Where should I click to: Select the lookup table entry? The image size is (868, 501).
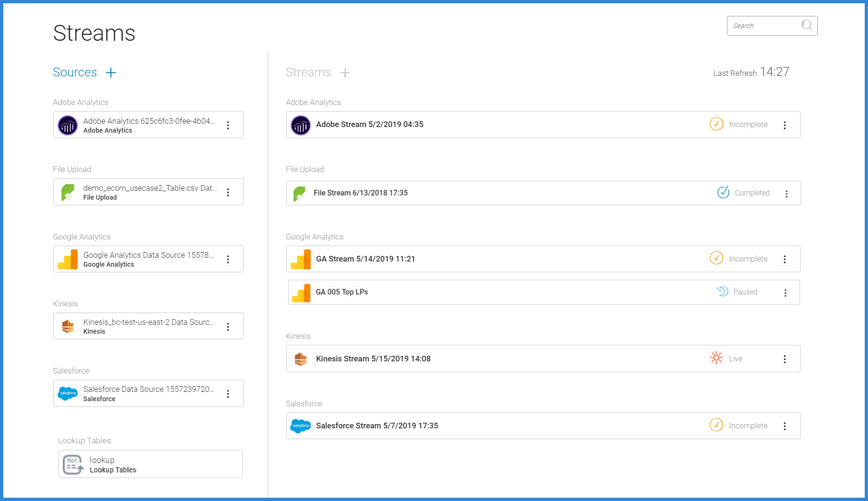150,464
